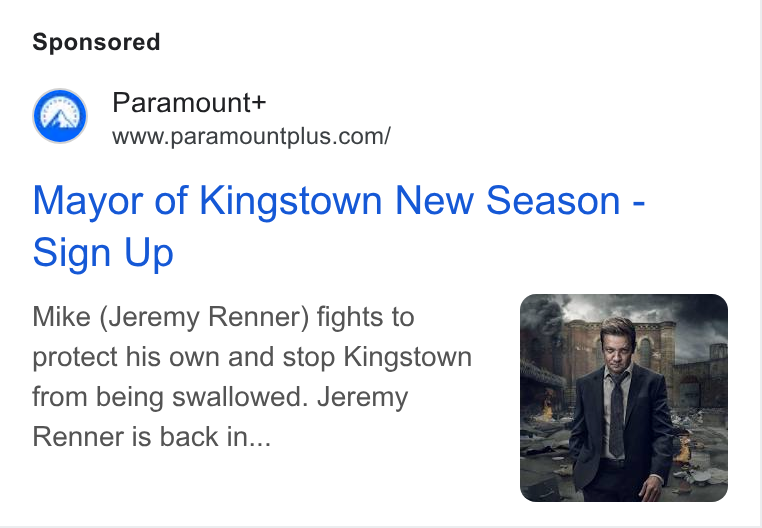762x528 pixels.
Task: Click the Sign Up headline text
Action: (103, 252)
